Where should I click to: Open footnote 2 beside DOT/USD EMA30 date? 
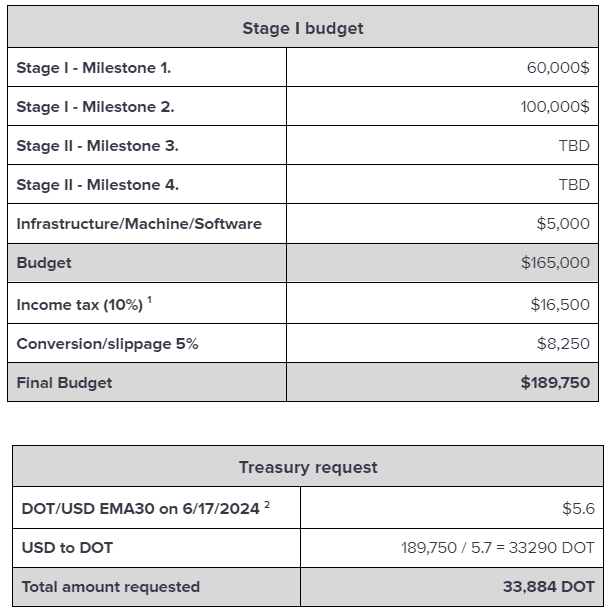267,504
